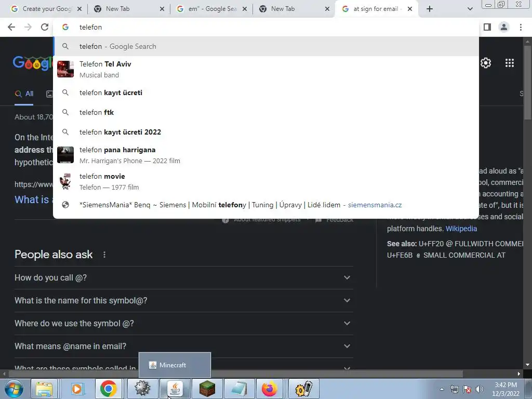Screen dimensions: 532x399
Task: Close the at sign for email tab
Action: [410, 9]
